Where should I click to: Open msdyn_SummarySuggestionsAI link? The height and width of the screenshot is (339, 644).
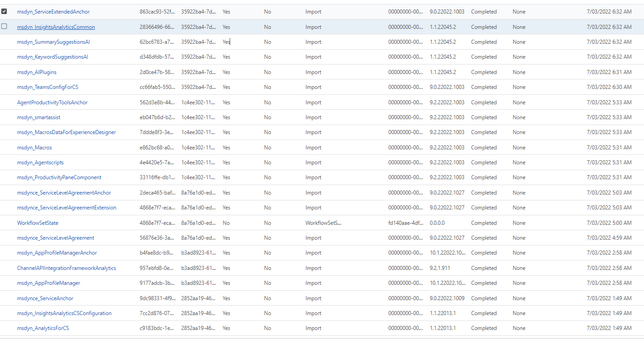[x=53, y=42]
